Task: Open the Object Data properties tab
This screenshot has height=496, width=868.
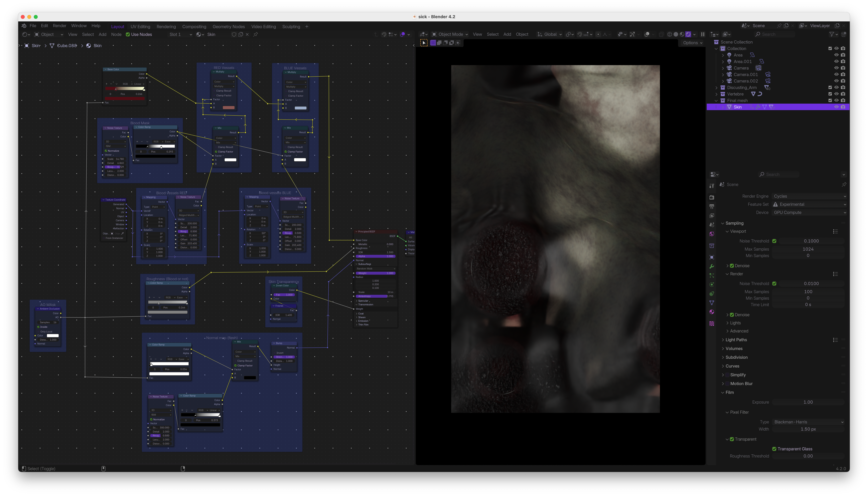Action: (x=712, y=303)
